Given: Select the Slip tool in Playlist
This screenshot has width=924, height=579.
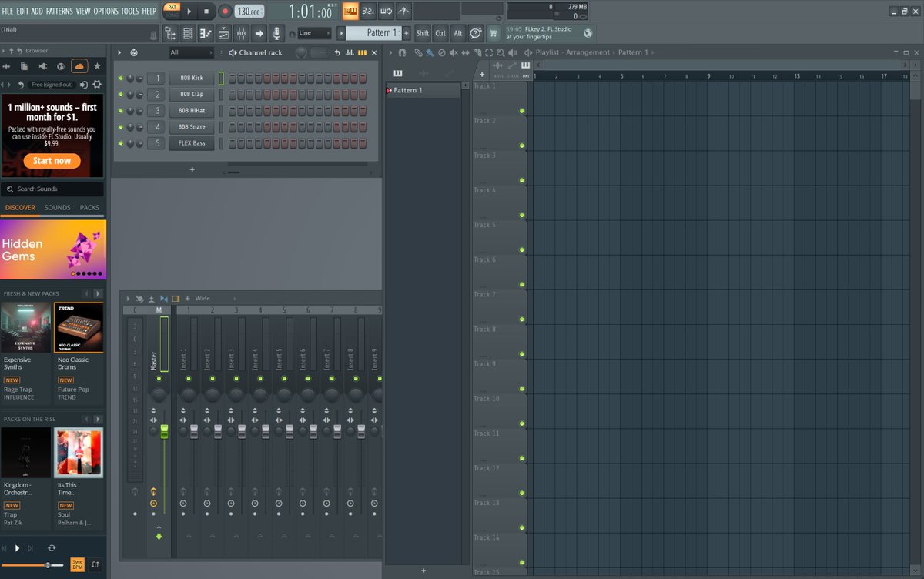Looking at the screenshot, I should click(465, 52).
